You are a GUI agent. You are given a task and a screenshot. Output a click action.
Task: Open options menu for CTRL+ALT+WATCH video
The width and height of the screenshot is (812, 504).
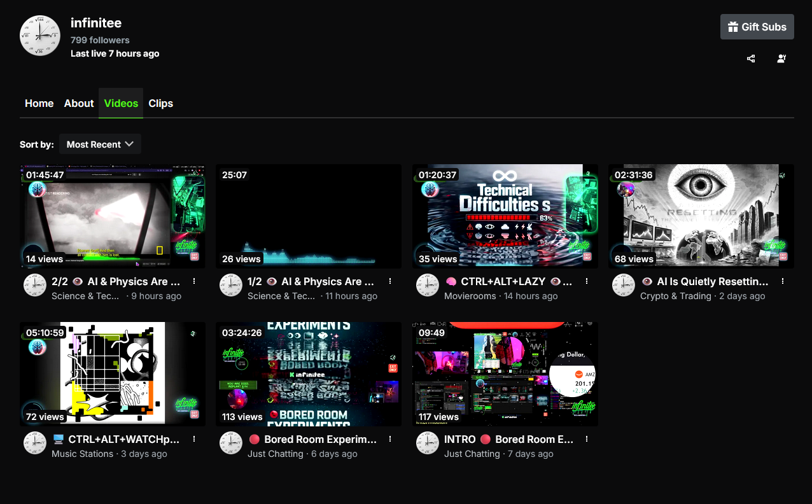click(x=194, y=439)
